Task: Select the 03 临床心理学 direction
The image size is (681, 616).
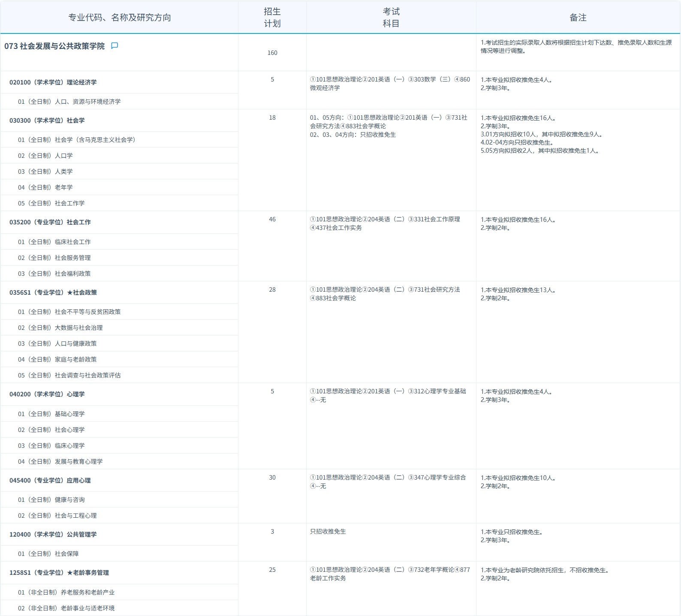Action: point(51,446)
